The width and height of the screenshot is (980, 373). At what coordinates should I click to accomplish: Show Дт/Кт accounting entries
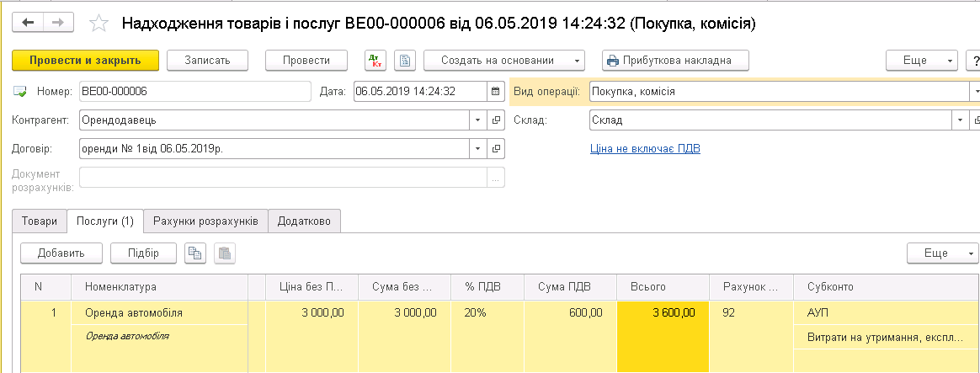coord(375,60)
